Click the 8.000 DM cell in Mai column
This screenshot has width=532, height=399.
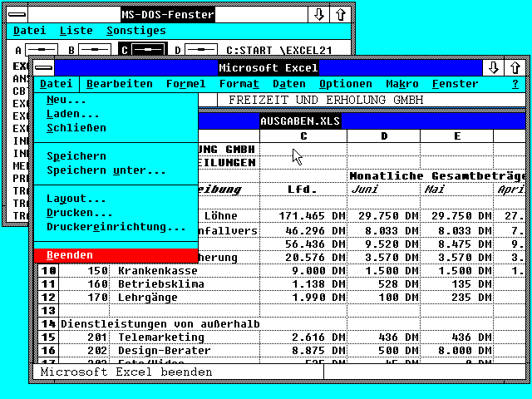tap(456, 350)
